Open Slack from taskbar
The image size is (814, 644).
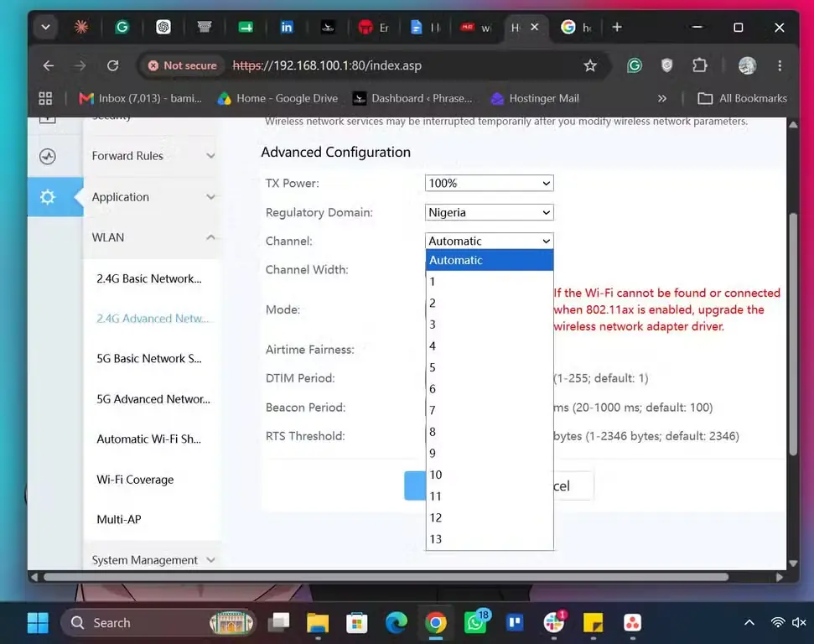[x=554, y=621]
